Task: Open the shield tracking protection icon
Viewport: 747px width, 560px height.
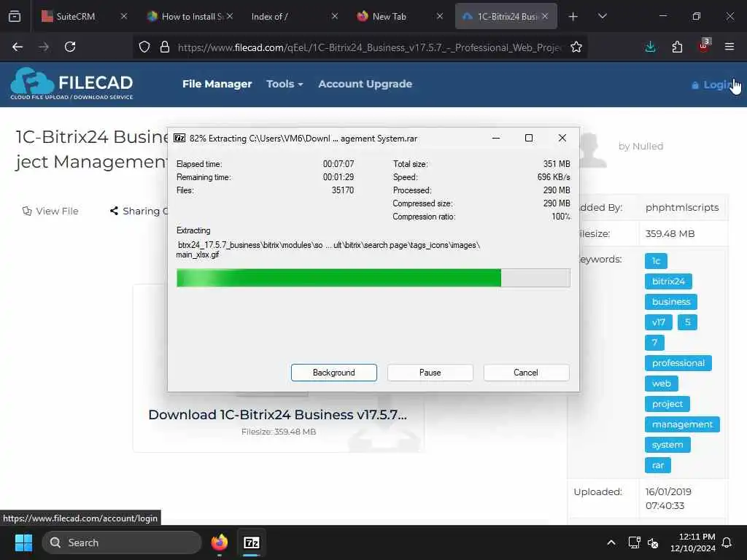Action: (144, 47)
